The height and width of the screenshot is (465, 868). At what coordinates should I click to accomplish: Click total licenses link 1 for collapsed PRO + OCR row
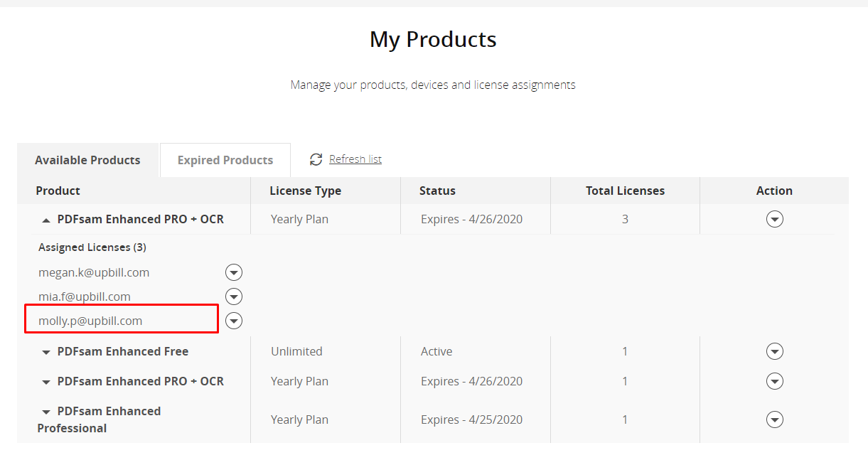pyautogui.click(x=625, y=381)
